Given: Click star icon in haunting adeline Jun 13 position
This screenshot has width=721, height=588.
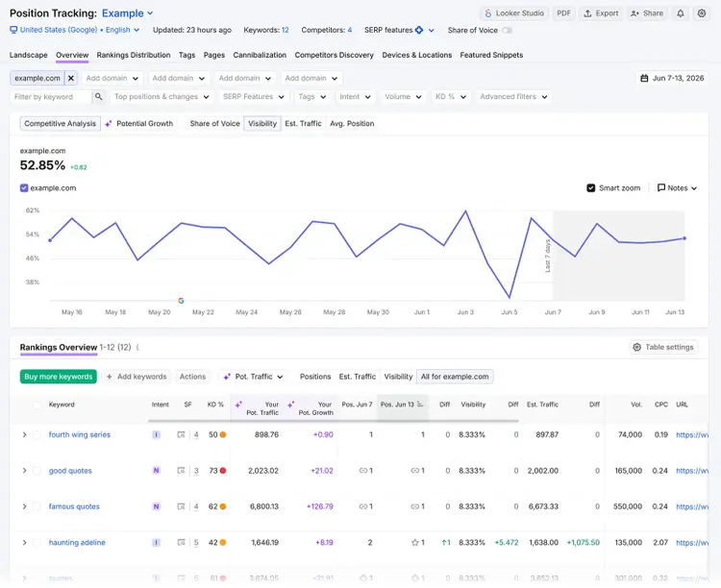Looking at the screenshot, I should tap(414, 543).
